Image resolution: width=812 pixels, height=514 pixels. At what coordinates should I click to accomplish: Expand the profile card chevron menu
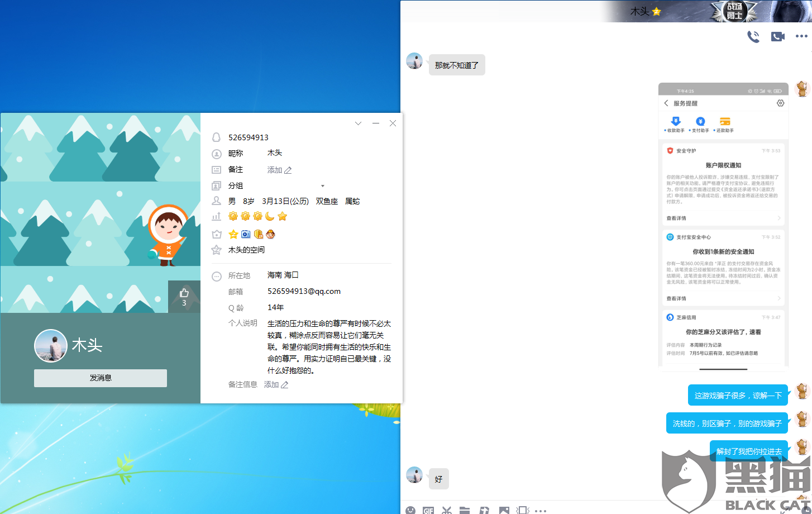pos(359,123)
